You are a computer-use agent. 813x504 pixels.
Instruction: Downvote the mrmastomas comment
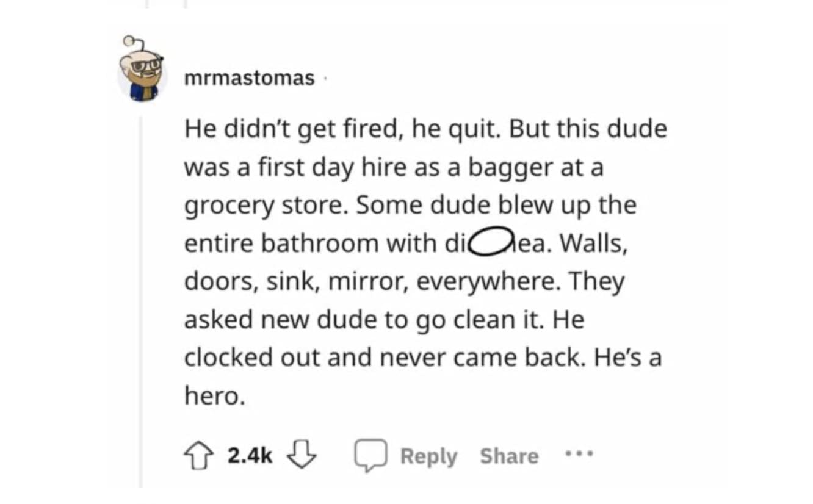click(x=302, y=455)
